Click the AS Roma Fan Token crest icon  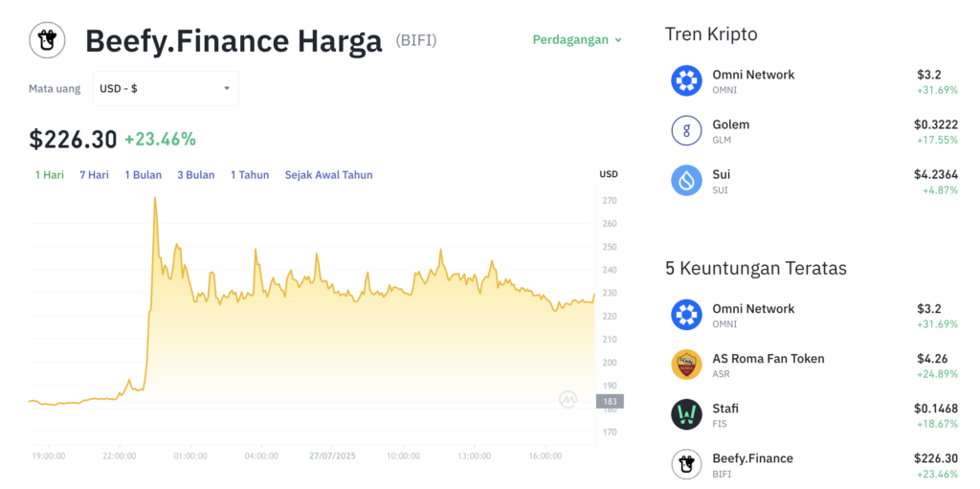687,365
